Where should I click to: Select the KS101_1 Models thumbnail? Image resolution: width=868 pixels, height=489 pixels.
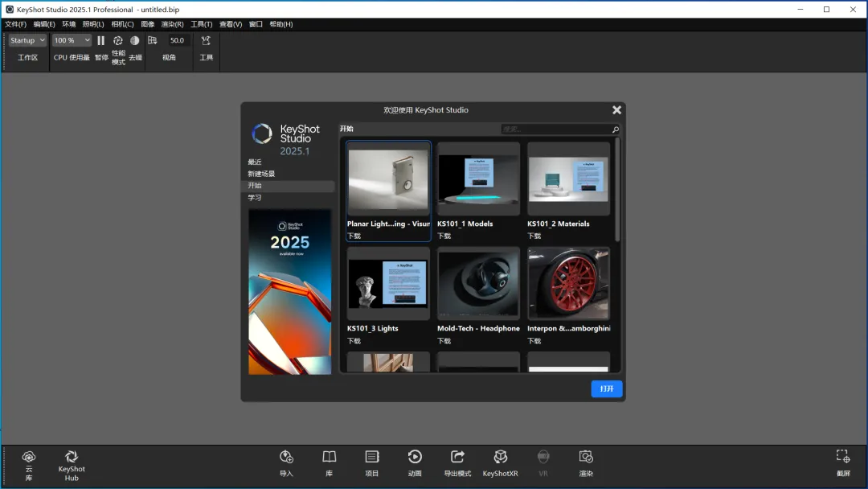[478, 179]
